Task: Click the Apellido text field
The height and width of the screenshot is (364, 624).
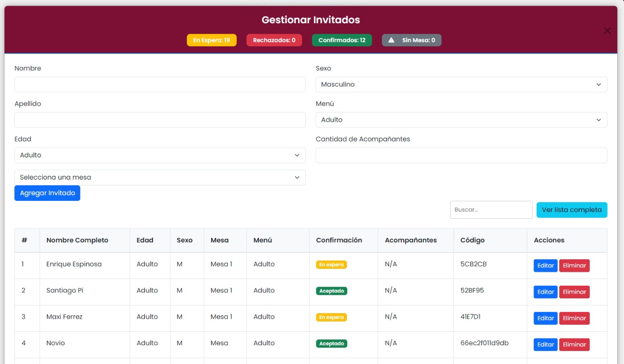Action: click(160, 120)
